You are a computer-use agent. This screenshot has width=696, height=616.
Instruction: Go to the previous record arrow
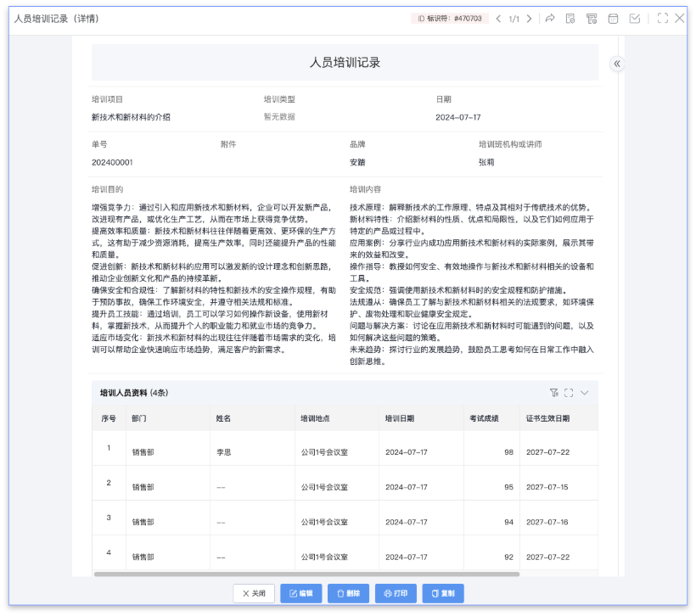coord(498,19)
